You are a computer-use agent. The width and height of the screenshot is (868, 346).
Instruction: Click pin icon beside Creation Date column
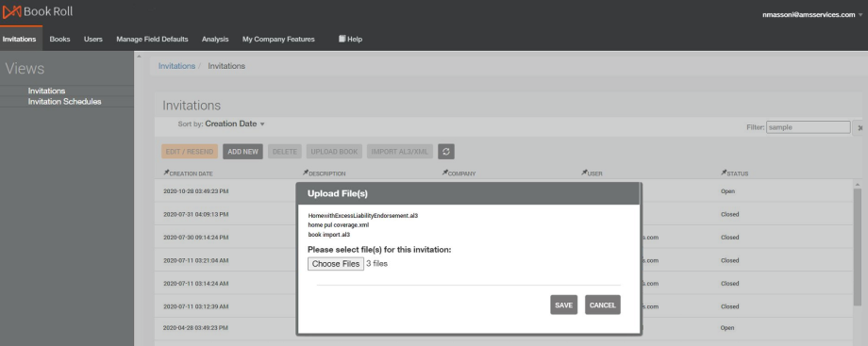[x=166, y=173]
